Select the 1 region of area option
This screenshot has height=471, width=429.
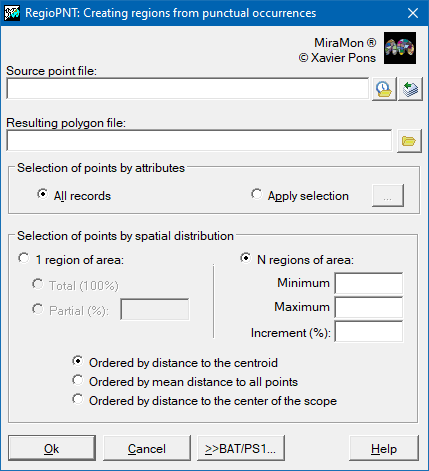point(71,260)
